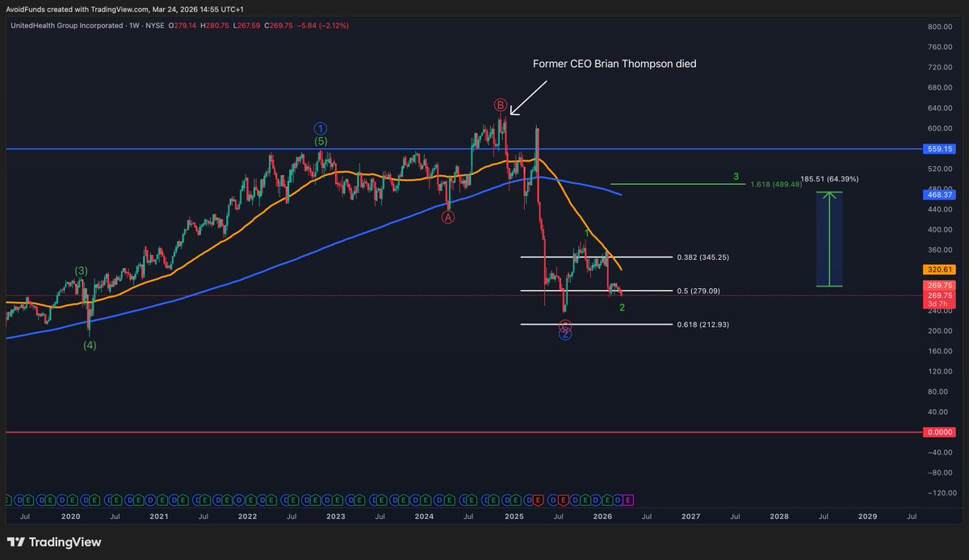Select the red circled A wave label
Image resolution: width=969 pixels, height=560 pixels.
tap(448, 217)
